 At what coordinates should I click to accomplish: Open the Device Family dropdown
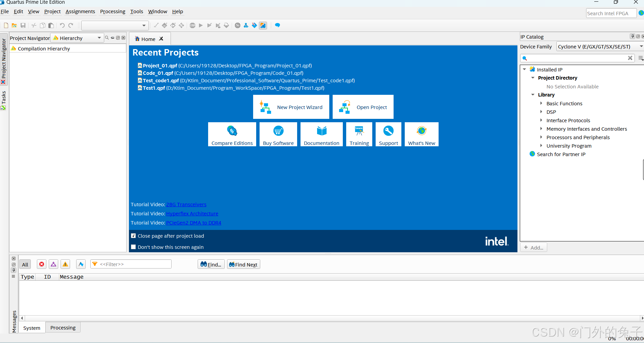tap(600, 47)
